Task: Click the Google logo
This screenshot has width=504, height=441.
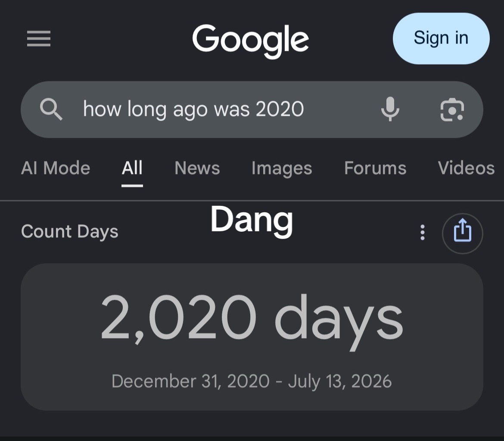Action: [250, 41]
